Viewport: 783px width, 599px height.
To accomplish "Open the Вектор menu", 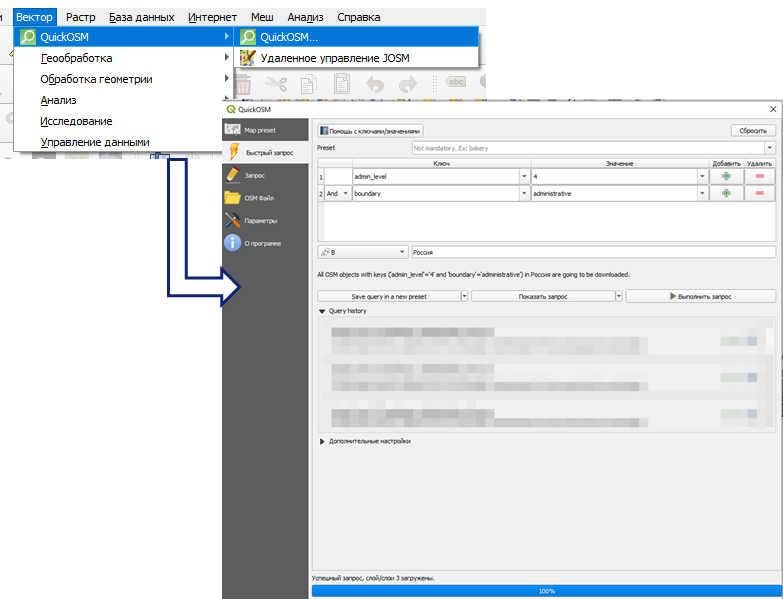I will click(34, 17).
